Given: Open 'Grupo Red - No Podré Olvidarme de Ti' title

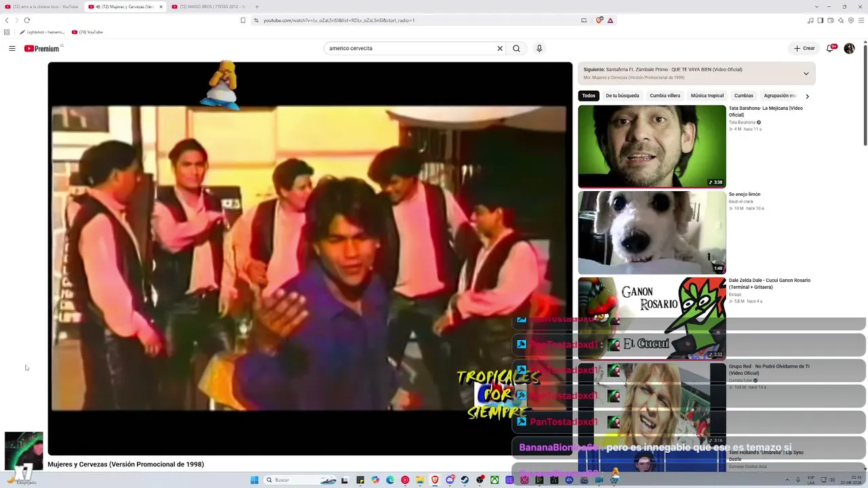Looking at the screenshot, I should [x=769, y=369].
